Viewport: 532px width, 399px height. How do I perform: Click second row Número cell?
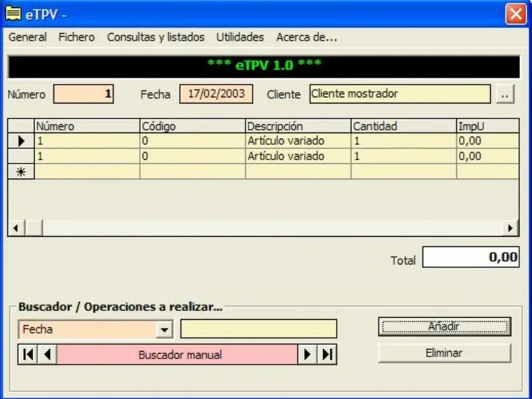tap(87, 156)
